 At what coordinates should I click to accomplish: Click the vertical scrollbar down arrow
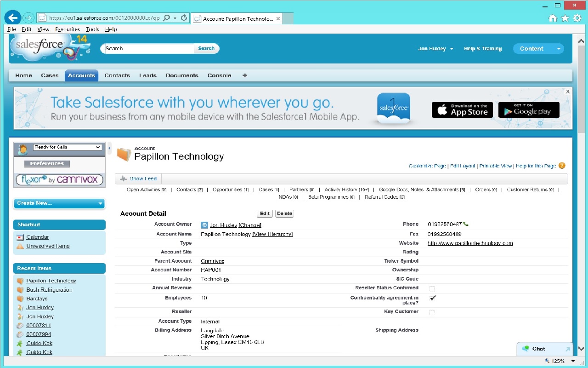point(581,349)
